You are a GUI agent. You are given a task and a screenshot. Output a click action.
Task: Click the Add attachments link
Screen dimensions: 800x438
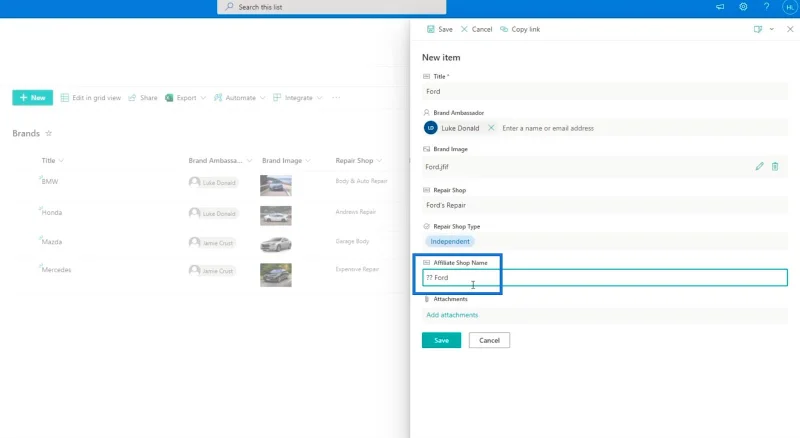pos(452,315)
